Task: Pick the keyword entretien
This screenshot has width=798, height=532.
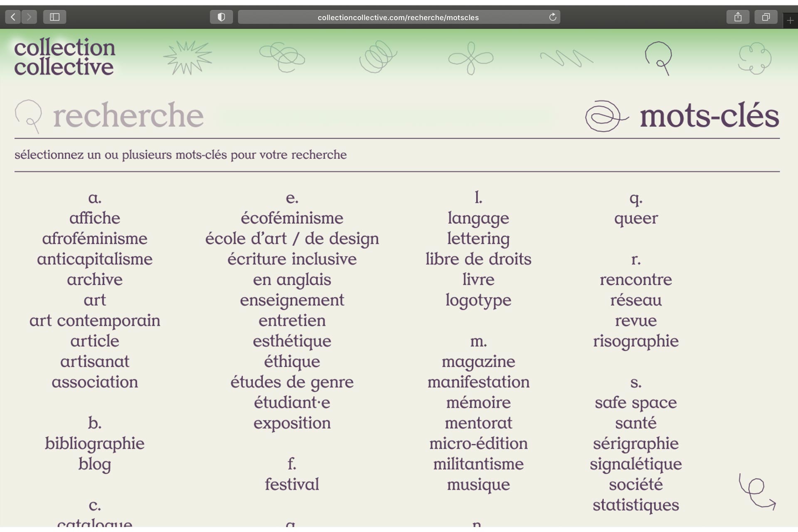Action: tap(292, 321)
